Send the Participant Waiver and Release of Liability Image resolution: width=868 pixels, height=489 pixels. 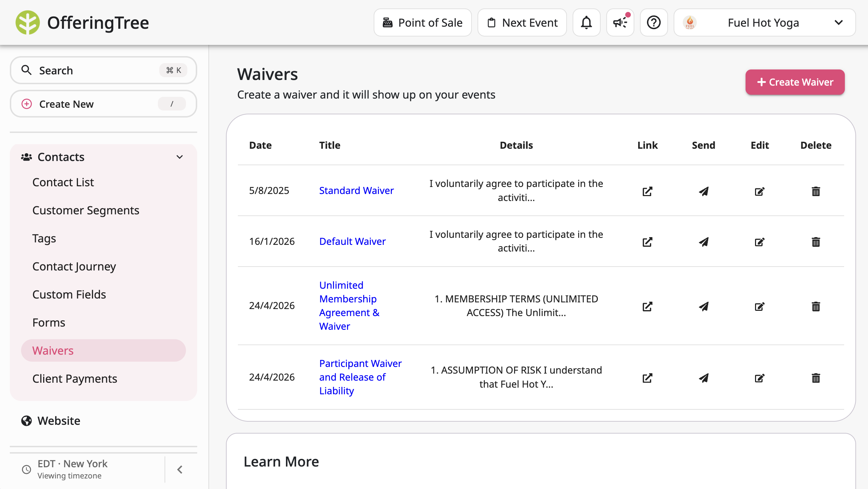tap(703, 378)
